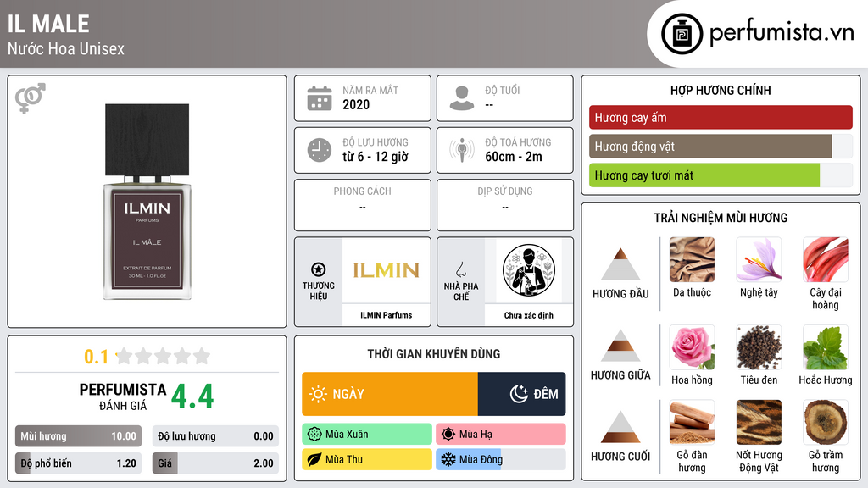This screenshot has height=488, width=868.
Task: Click the clock icon for longevity
Action: pos(320,150)
